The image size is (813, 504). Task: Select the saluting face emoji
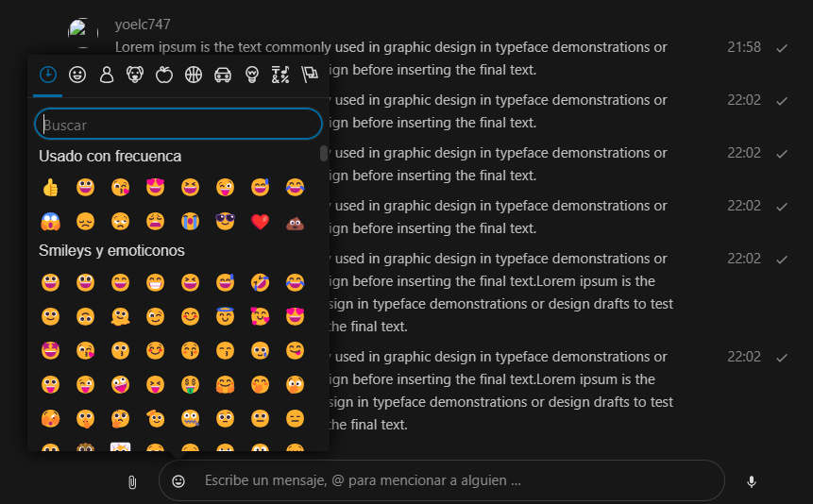pos(155,418)
